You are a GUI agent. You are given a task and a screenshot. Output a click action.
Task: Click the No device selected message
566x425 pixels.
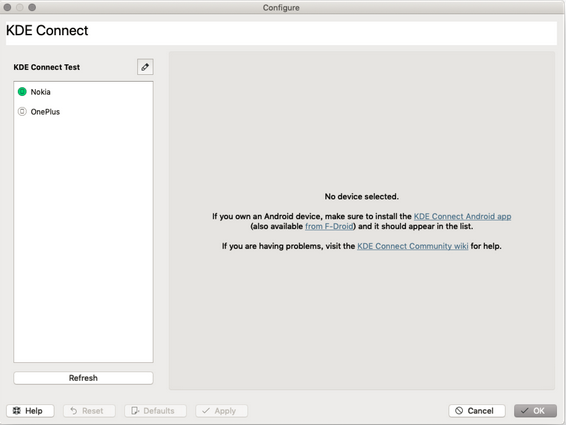point(362,196)
